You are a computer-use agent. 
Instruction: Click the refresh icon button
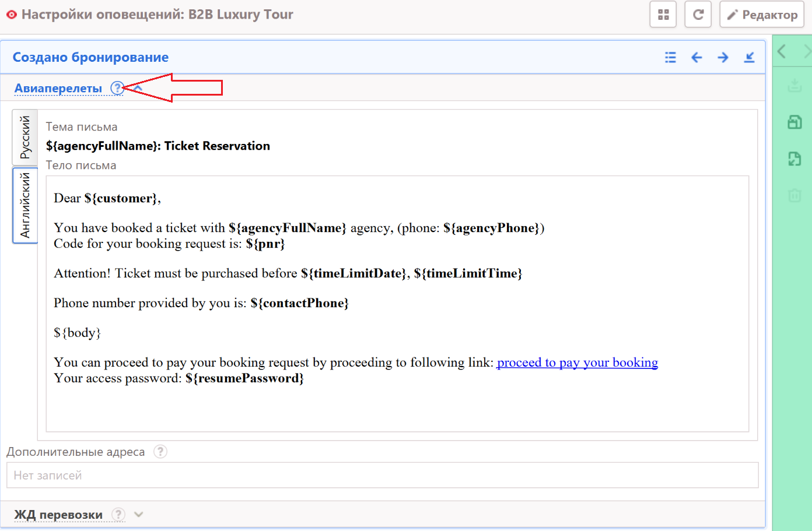(x=698, y=15)
